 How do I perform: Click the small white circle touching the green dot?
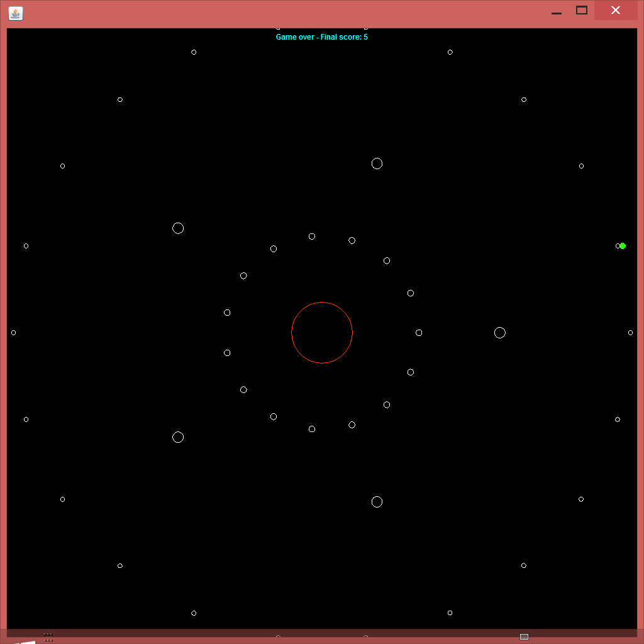618,246
